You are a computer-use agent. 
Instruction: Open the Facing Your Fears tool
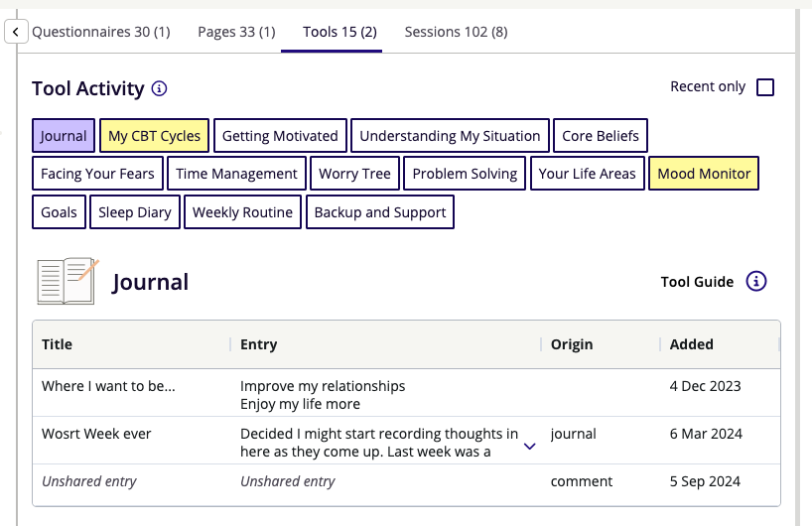point(97,174)
